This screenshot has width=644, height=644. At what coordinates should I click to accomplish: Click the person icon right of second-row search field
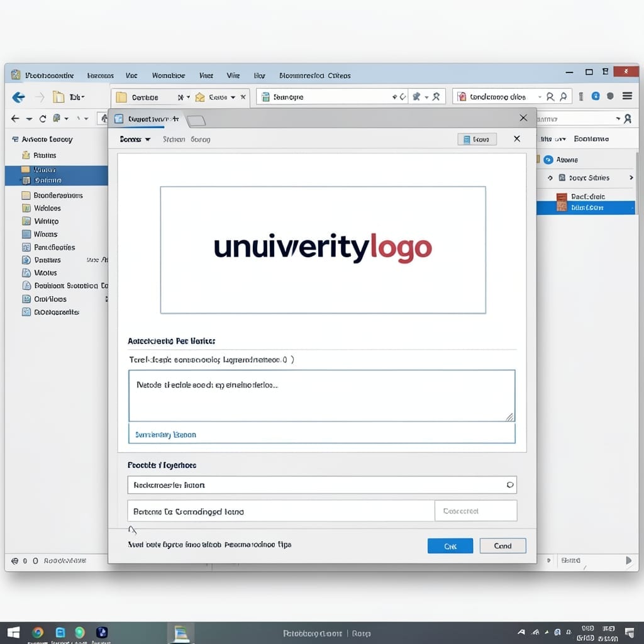coord(628,119)
